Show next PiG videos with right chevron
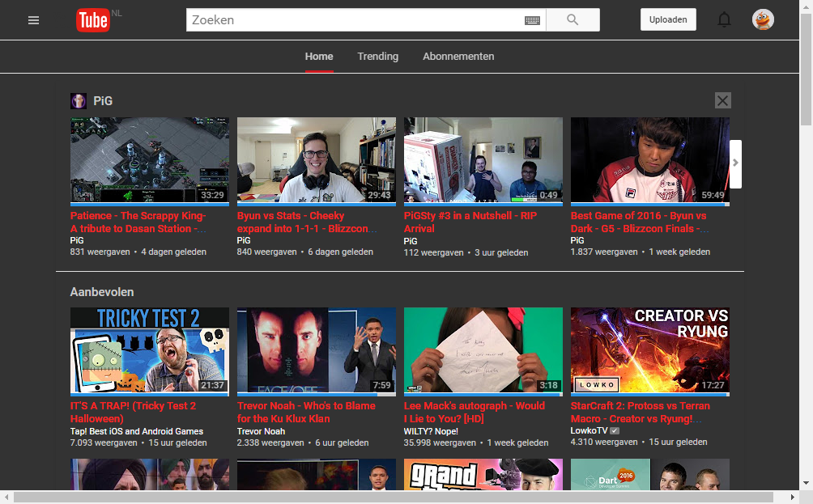 pyautogui.click(x=735, y=163)
